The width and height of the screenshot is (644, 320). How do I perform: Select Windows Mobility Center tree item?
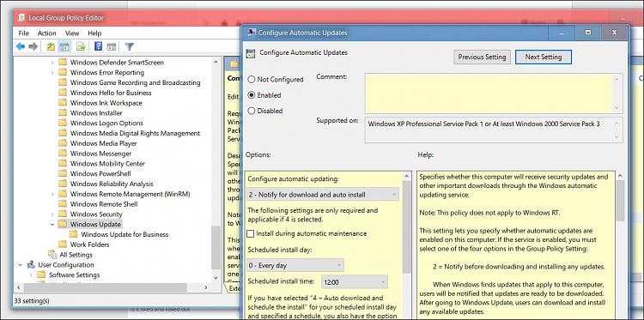click(x=107, y=163)
